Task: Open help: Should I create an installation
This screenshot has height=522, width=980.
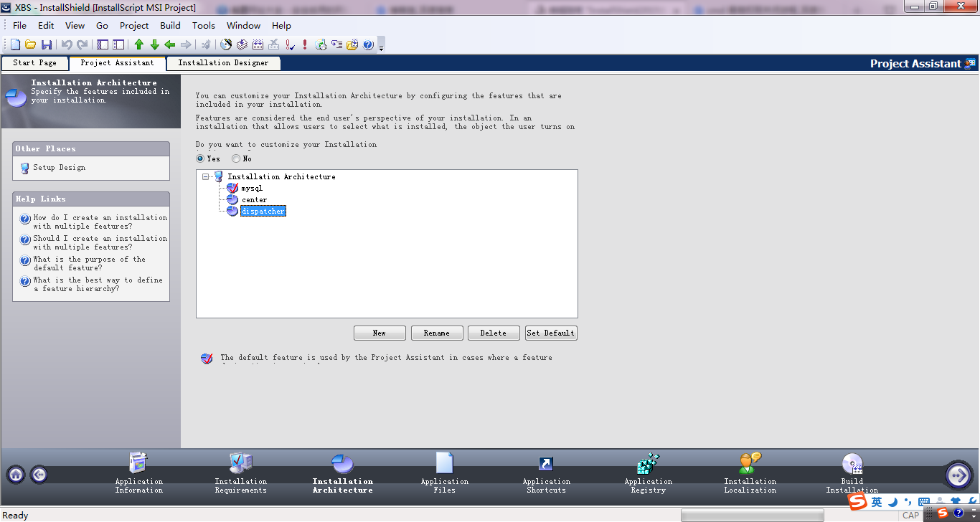Action: (x=100, y=243)
